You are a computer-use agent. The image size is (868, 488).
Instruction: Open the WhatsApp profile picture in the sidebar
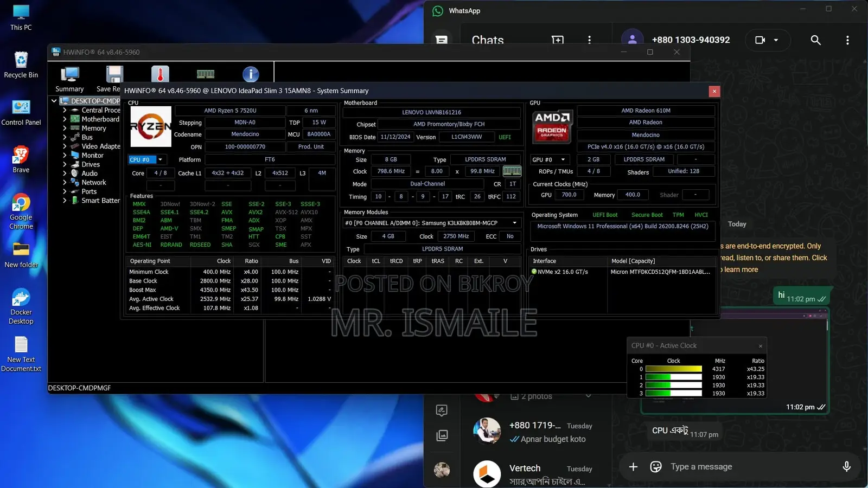[x=442, y=470]
